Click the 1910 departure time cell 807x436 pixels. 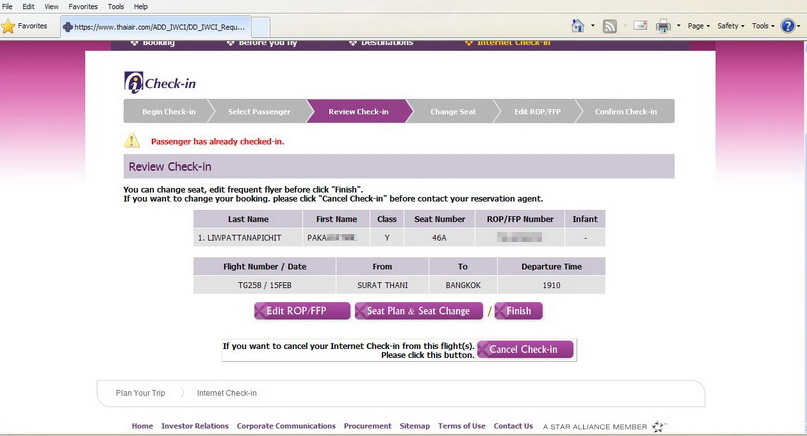(x=551, y=285)
